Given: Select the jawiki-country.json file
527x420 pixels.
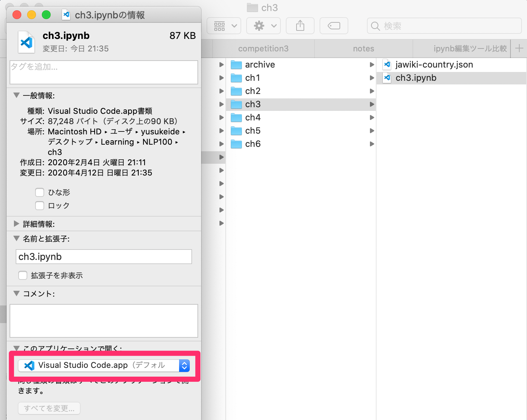Looking at the screenshot, I should pyautogui.click(x=434, y=65).
